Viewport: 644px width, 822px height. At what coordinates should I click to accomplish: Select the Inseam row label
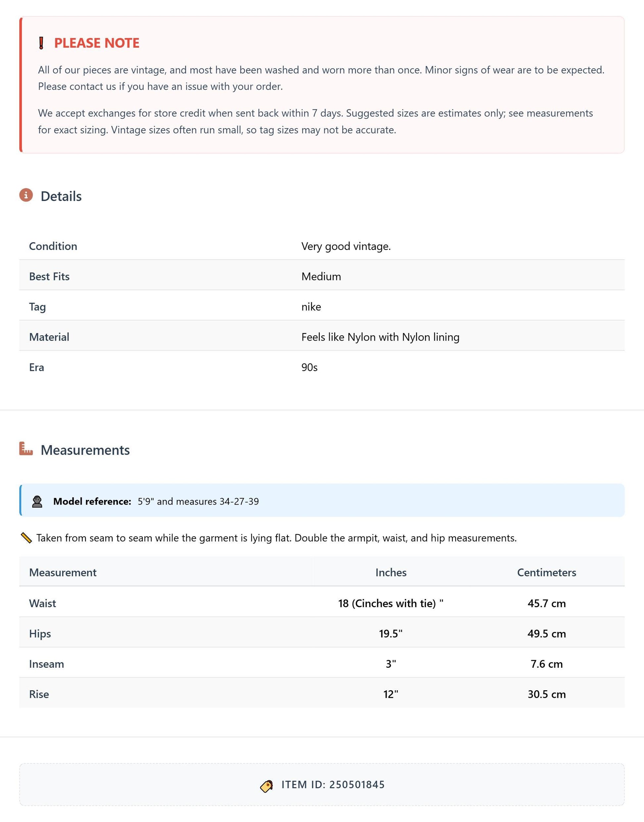[x=46, y=664]
